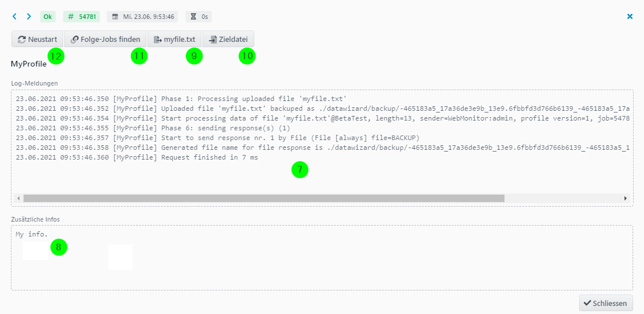Click the 'Start processing data of file' log line

point(323,118)
